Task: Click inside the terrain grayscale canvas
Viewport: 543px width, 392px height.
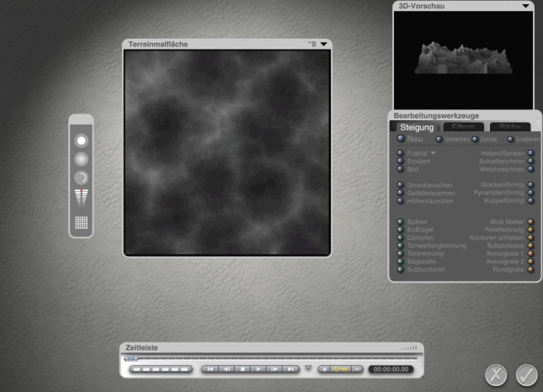Action: (227, 152)
